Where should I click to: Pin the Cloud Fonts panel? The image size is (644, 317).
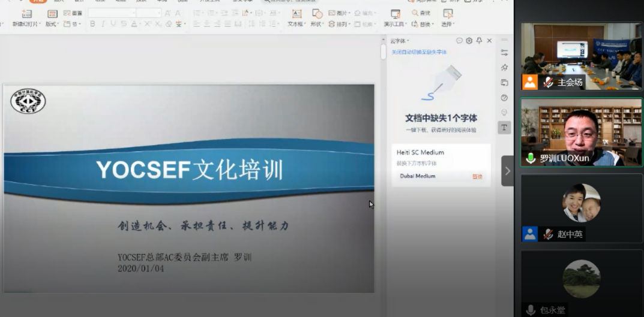pyautogui.click(x=479, y=41)
